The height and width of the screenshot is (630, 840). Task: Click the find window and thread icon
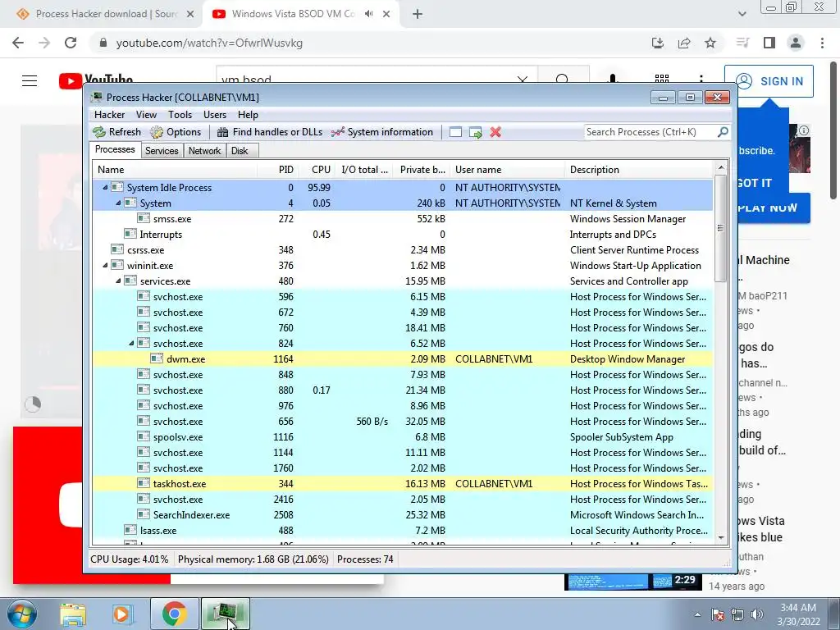(475, 132)
